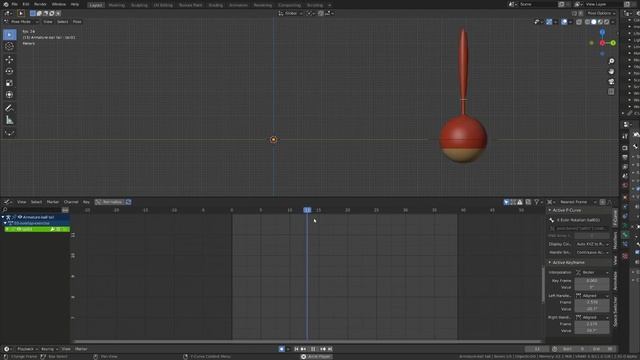640x360 pixels.
Task: Toggle viewport gizmo display
Action: (x=549, y=22)
